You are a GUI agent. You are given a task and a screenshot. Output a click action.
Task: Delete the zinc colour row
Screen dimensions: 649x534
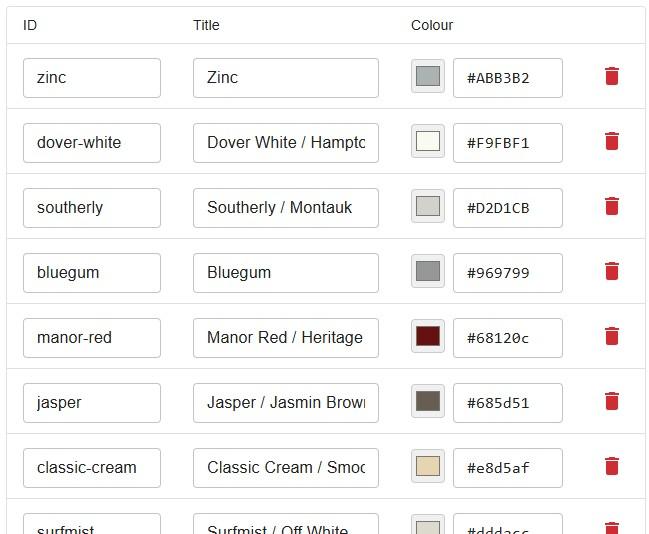[612, 76]
